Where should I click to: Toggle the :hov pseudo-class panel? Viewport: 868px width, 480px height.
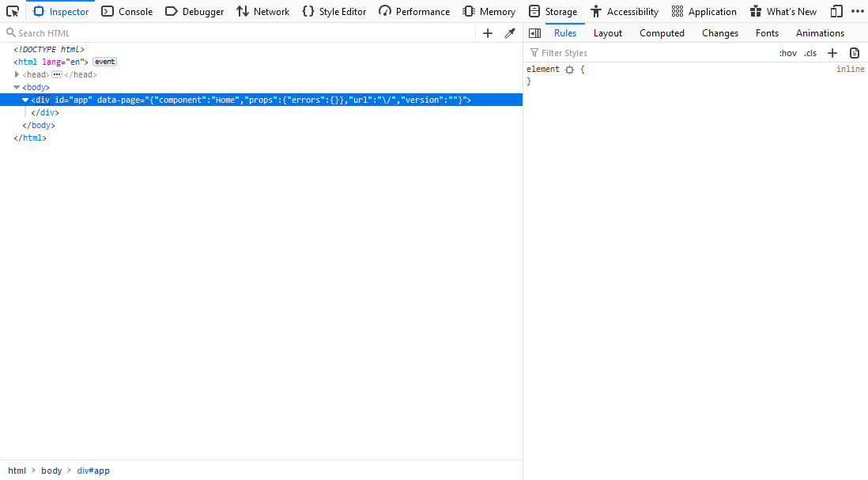click(x=787, y=52)
